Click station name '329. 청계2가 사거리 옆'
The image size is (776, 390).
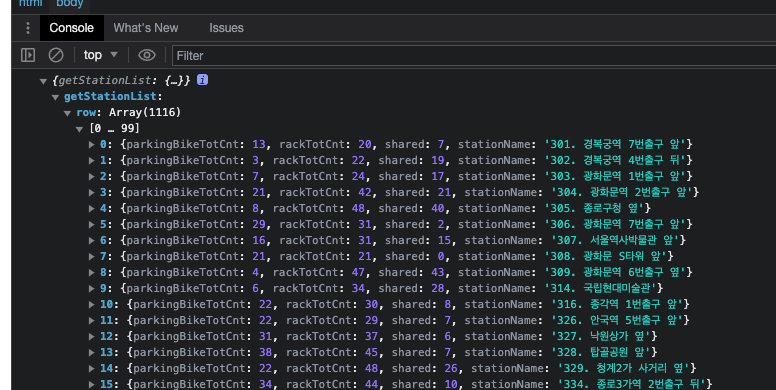pyautogui.click(x=623, y=368)
